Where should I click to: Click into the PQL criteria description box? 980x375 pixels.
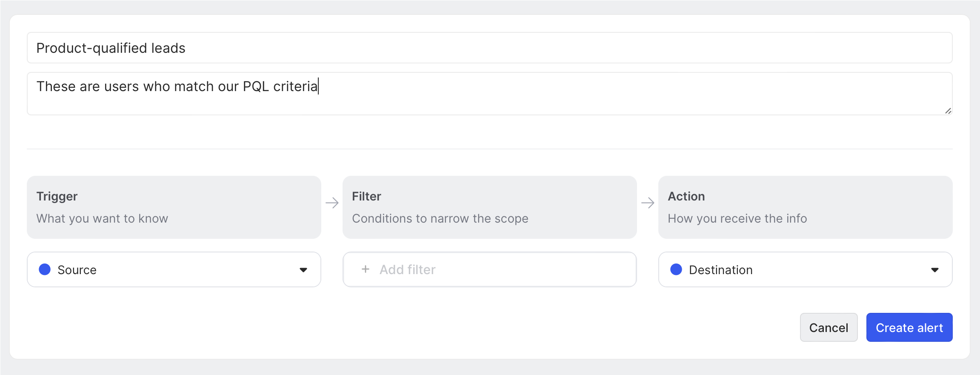[x=489, y=94]
